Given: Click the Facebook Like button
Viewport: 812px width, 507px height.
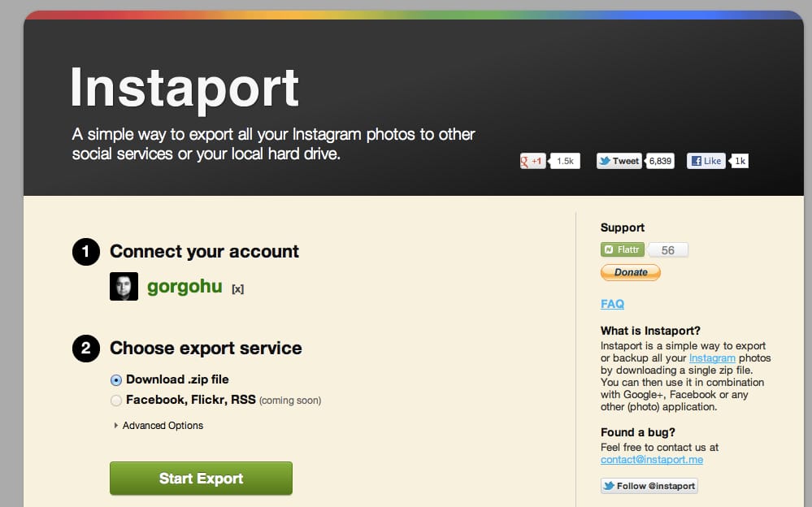Looking at the screenshot, I should coord(706,161).
